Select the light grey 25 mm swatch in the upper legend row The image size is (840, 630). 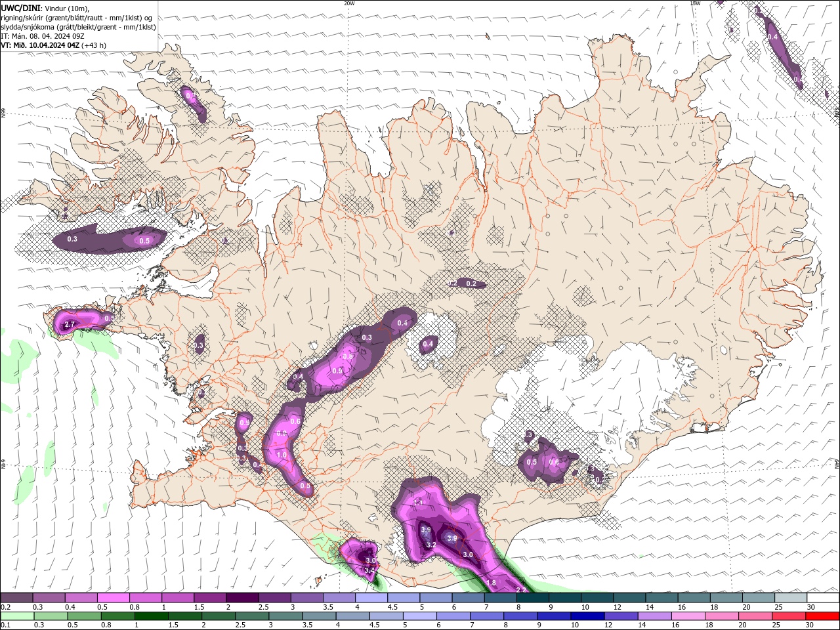click(x=791, y=597)
